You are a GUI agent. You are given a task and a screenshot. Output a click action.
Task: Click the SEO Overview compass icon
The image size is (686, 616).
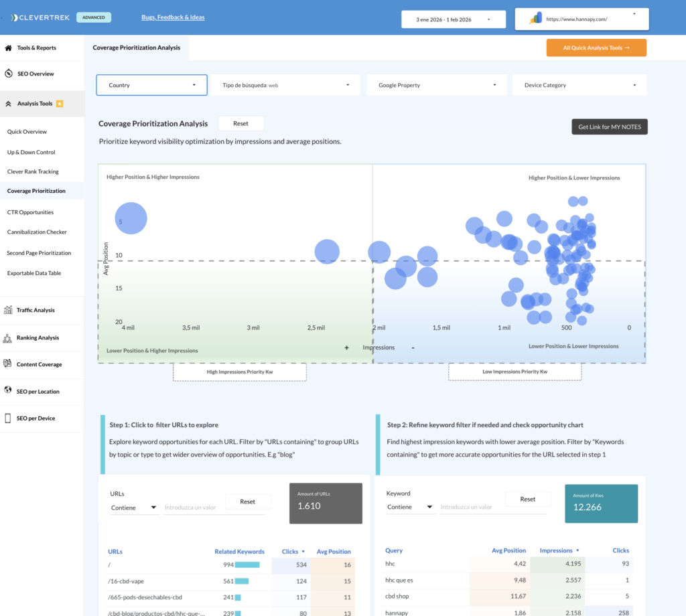pos(9,74)
